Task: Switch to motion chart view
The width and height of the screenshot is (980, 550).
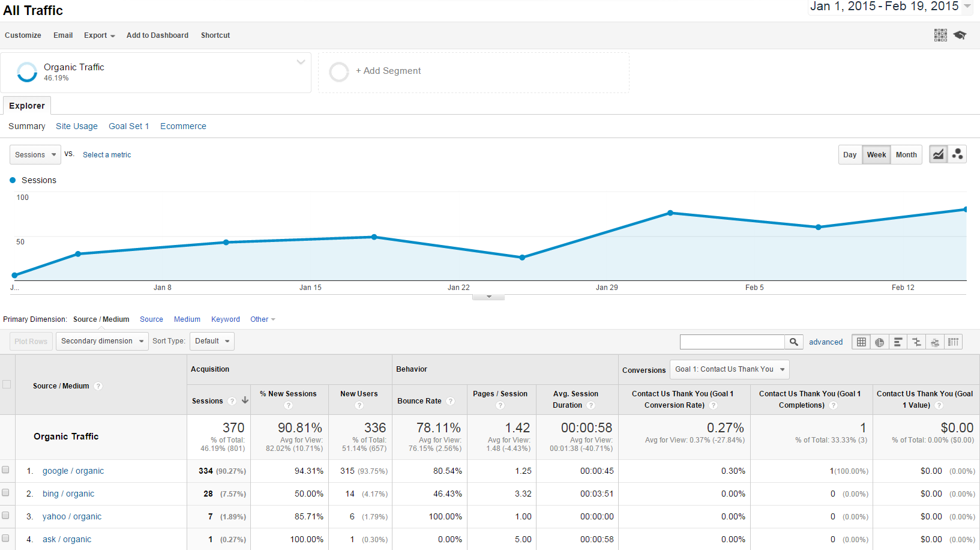Action: (957, 154)
